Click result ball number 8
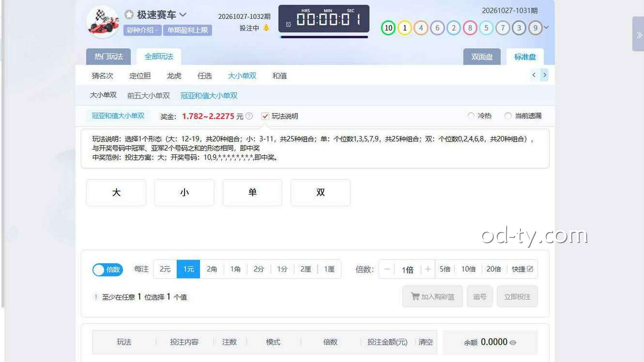The height and width of the screenshot is (362, 644). point(470,28)
